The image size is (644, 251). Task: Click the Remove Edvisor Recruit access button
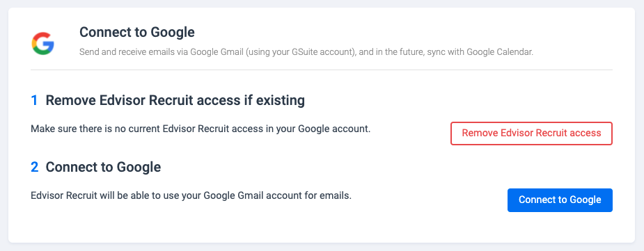tap(531, 133)
